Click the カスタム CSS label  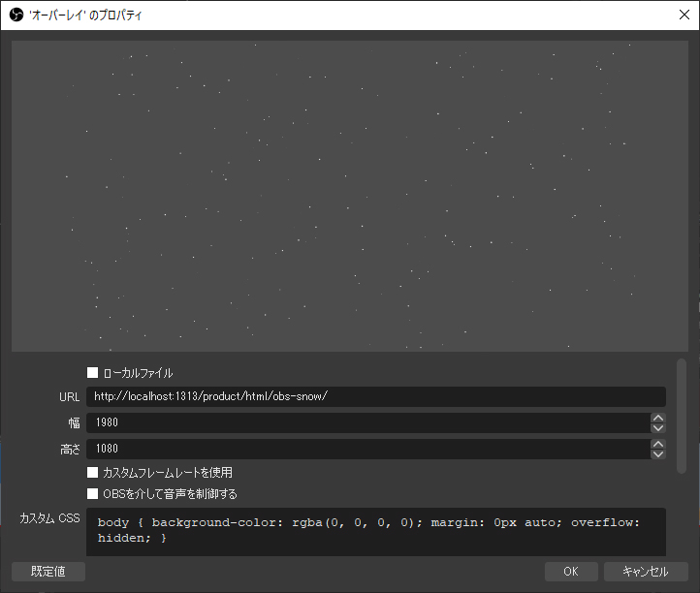pyautogui.click(x=49, y=518)
